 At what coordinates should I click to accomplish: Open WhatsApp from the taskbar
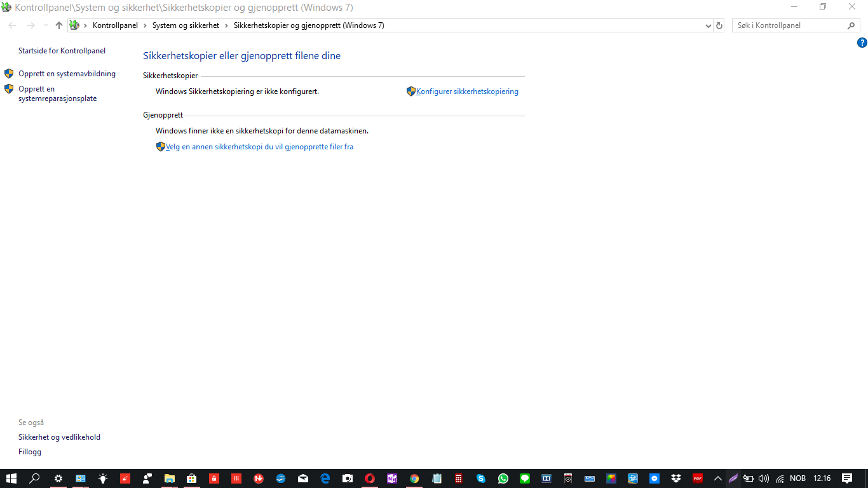coord(503,478)
